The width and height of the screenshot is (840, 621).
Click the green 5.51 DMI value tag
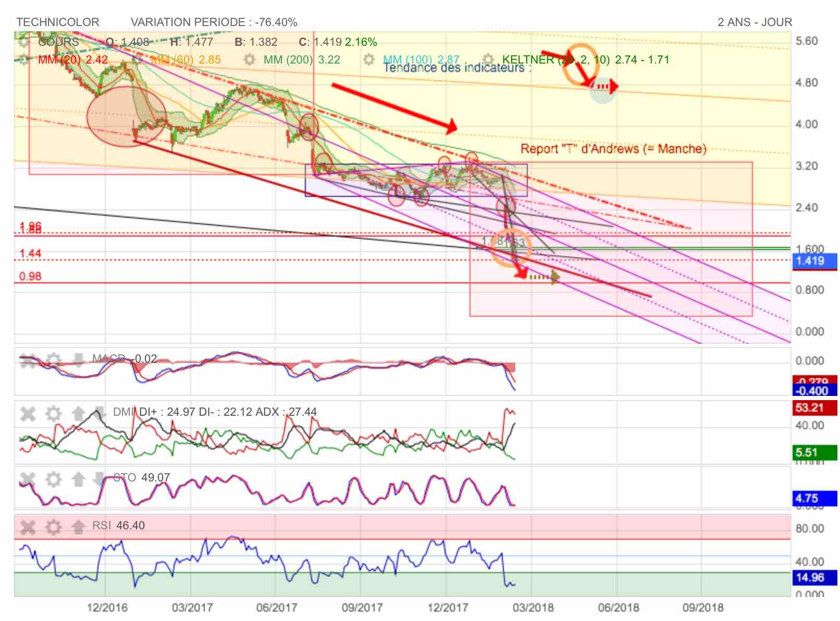(x=814, y=453)
